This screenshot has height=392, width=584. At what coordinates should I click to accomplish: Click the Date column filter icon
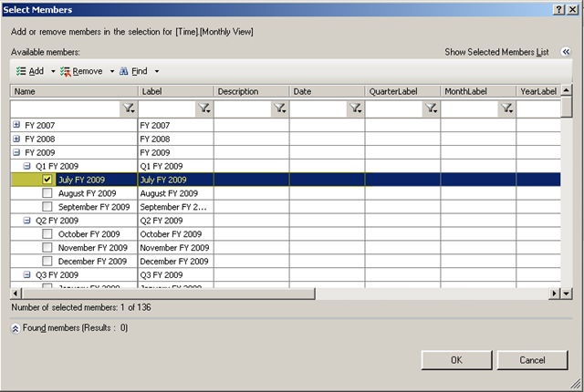click(x=355, y=108)
